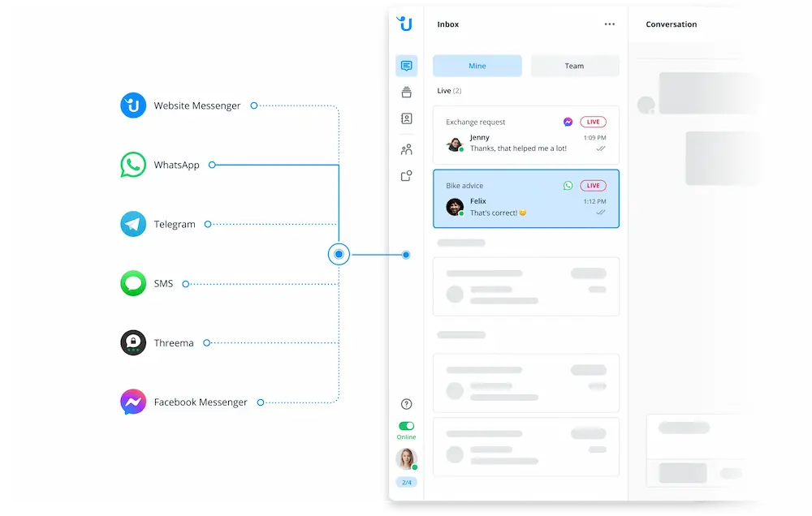Click the Messenger badge on the Exchange request conversation
Screen dimensions: 812x516
tap(567, 122)
